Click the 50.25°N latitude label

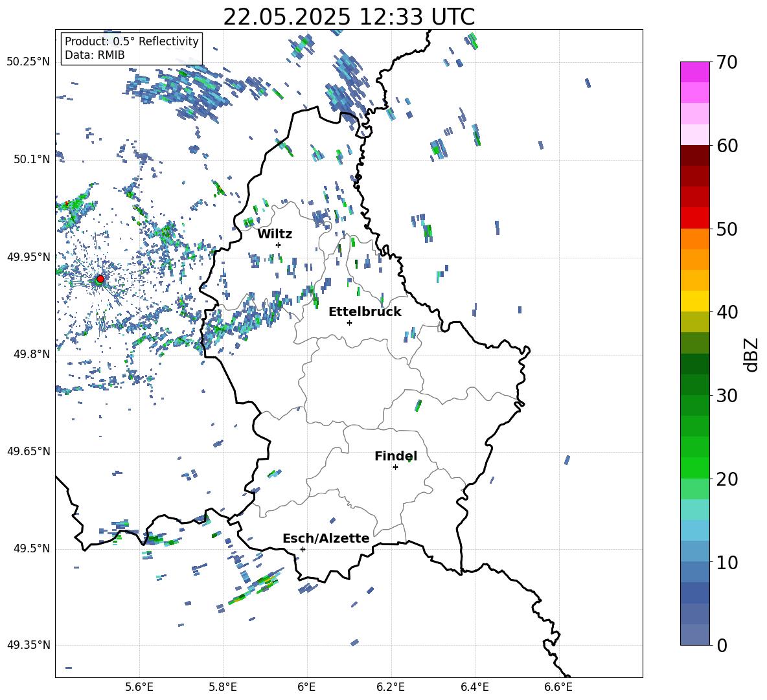tap(29, 62)
